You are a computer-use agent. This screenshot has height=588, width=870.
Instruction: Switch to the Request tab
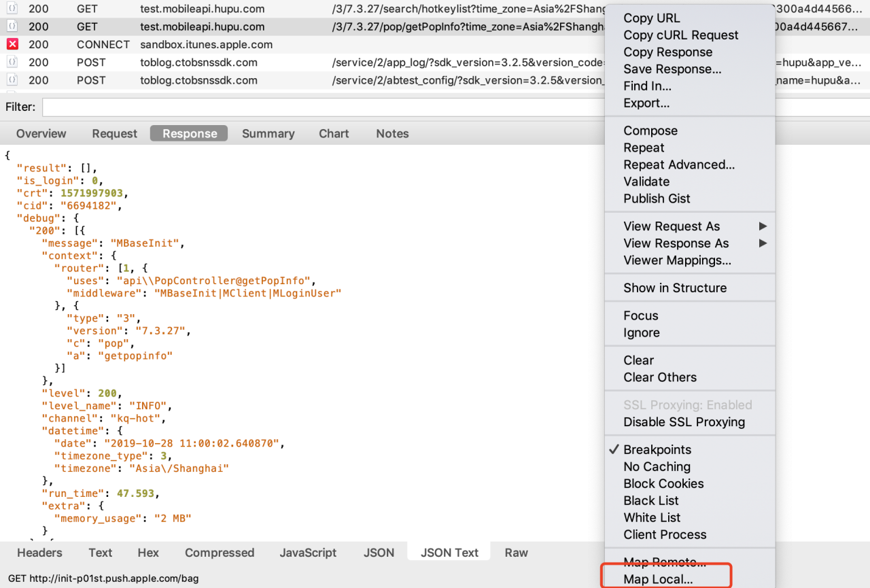click(x=114, y=134)
